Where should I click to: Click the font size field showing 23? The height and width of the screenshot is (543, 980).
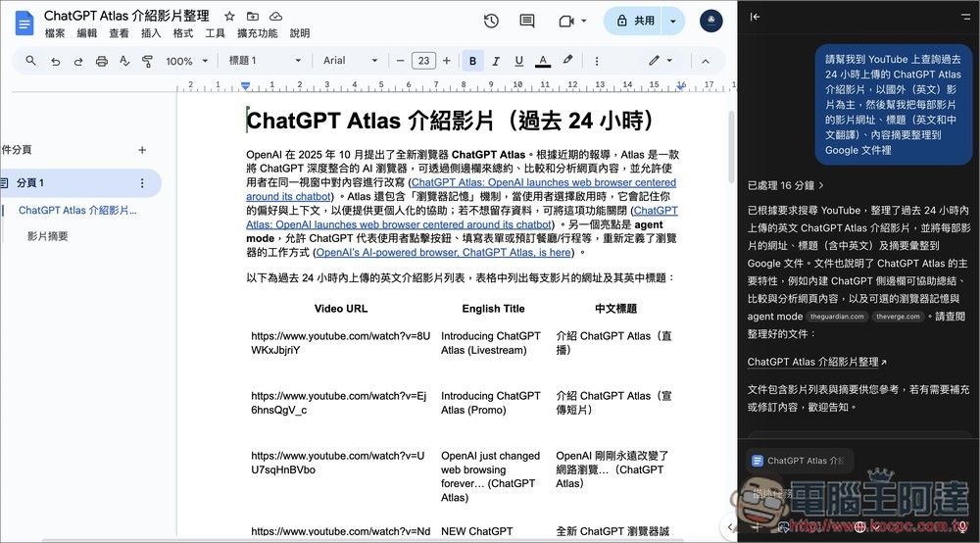(x=423, y=61)
